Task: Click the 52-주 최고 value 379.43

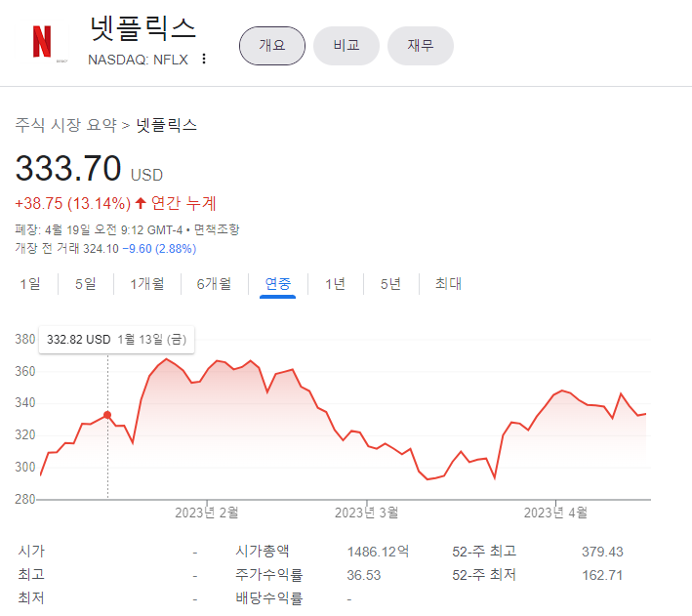Action: (x=602, y=552)
